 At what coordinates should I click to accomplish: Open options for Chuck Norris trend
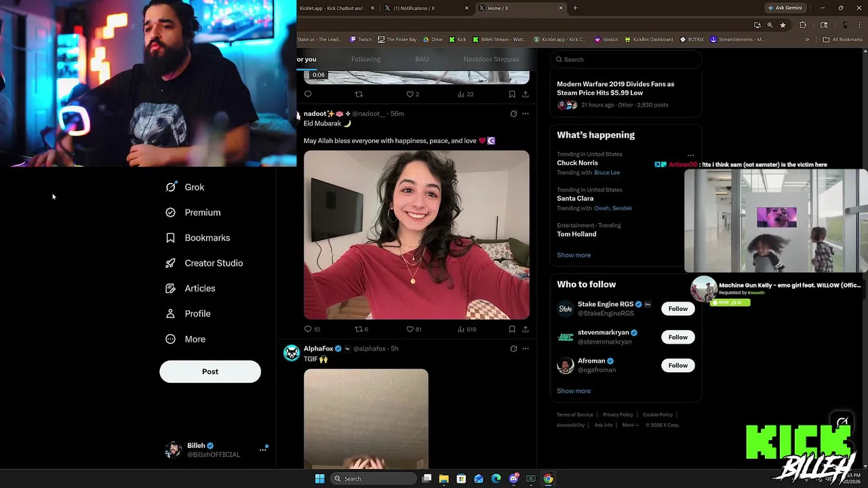pos(690,155)
